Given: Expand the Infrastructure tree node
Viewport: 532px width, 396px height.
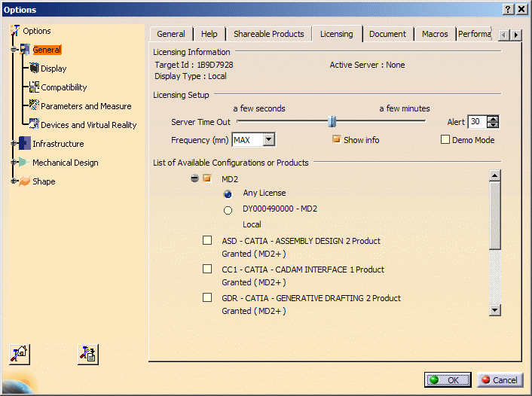Looking at the screenshot, I should [14, 143].
